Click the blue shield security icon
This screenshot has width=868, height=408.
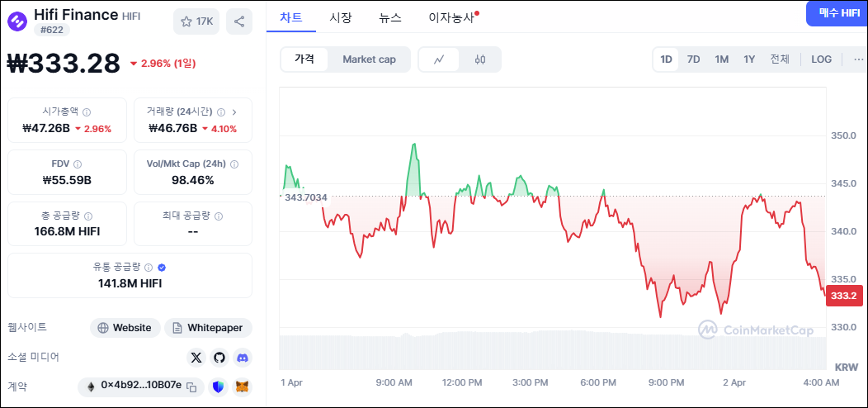pyautogui.click(x=218, y=387)
